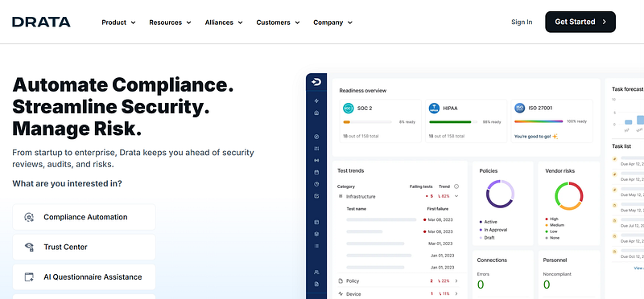This screenshot has width=644, height=299.
Task: Click the Personnel noncompliant count '0'
Action: coord(547,285)
